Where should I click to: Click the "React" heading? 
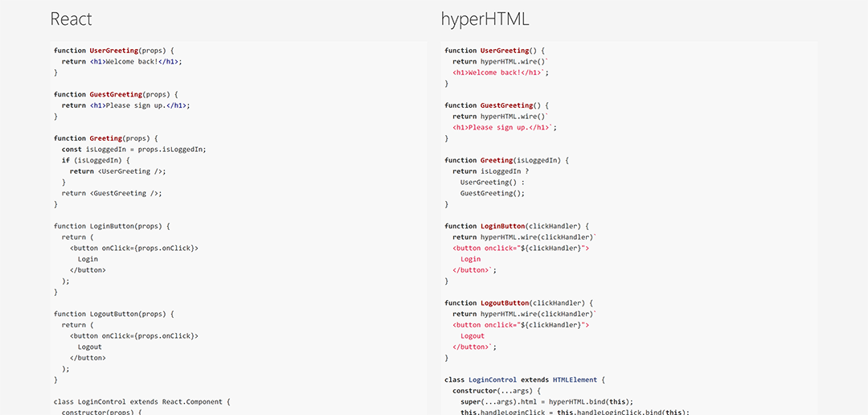(x=71, y=18)
